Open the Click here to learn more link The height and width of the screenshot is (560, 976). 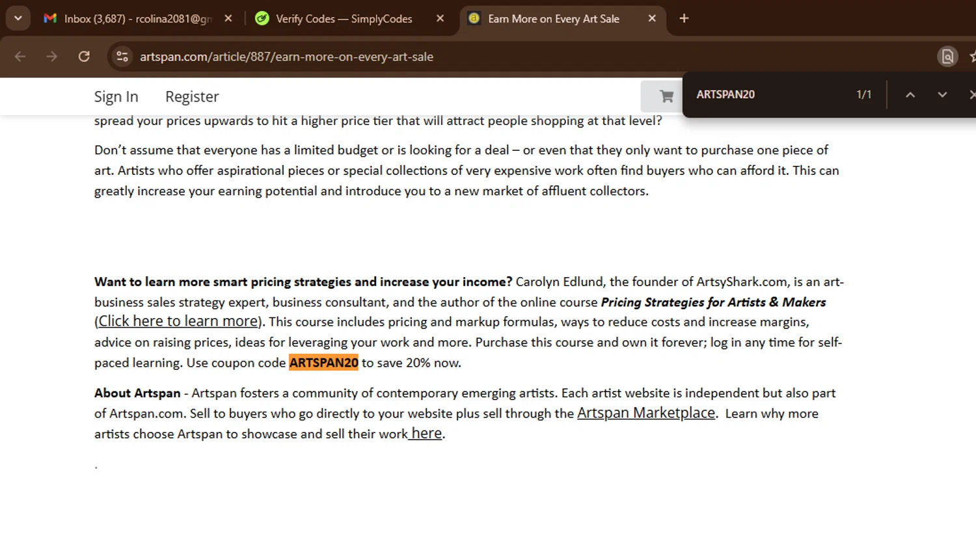coord(178,321)
